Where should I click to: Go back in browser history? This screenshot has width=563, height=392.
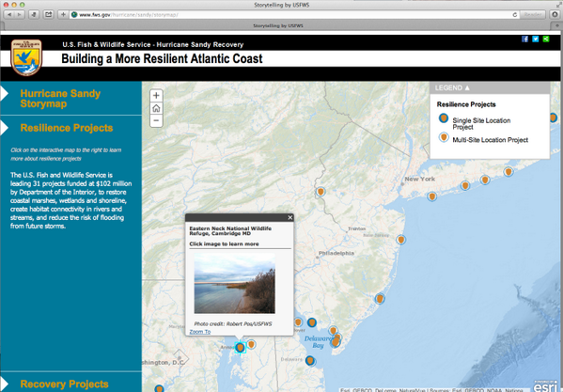coord(9,14)
